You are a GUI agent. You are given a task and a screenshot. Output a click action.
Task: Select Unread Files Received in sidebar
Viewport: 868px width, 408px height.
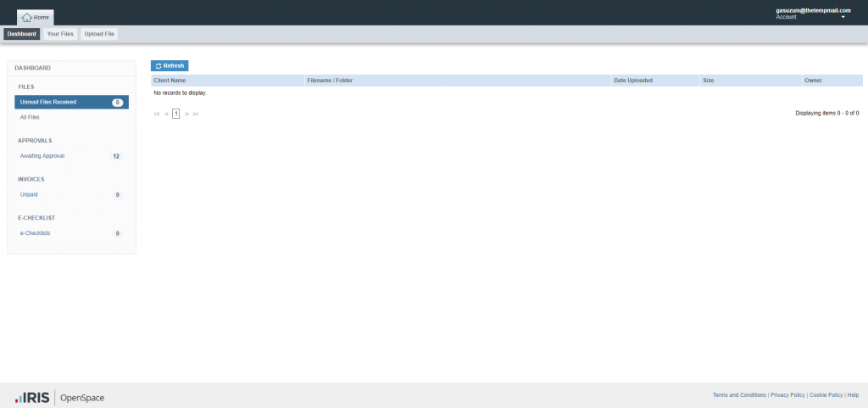coord(71,103)
